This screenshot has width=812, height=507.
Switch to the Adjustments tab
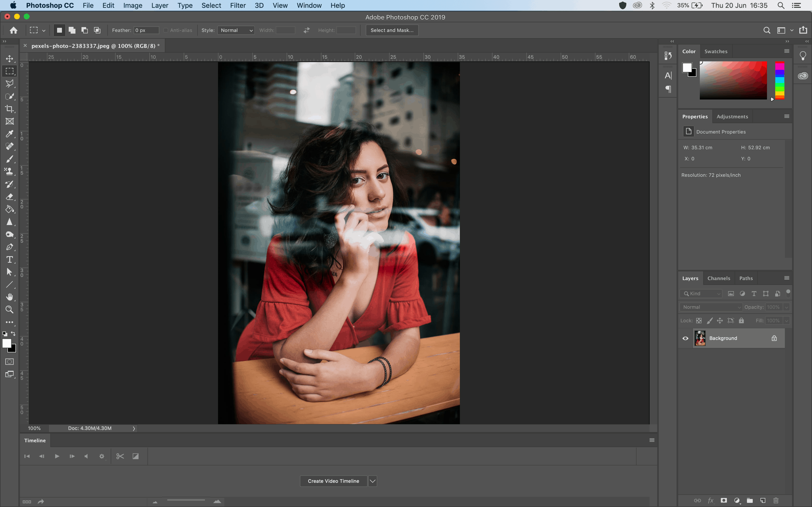(732, 116)
